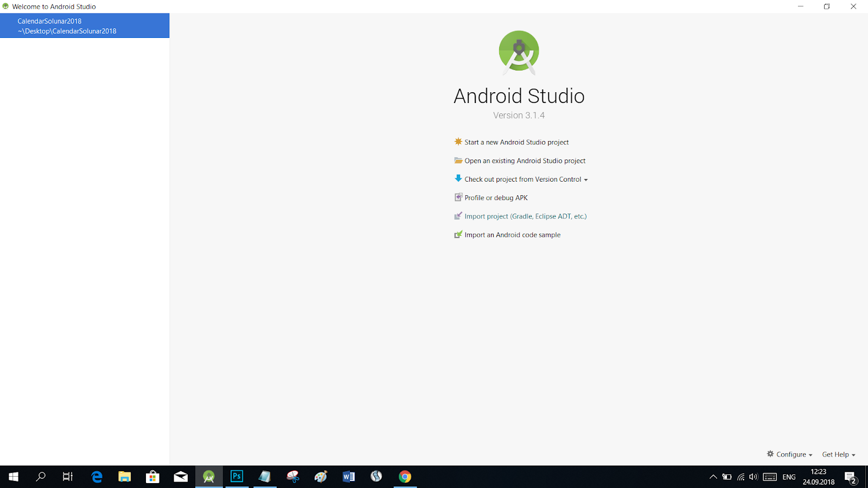Open the CalendarSolunar2018 recent project
The width and height of the screenshot is (868, 488).
[85, 25]
